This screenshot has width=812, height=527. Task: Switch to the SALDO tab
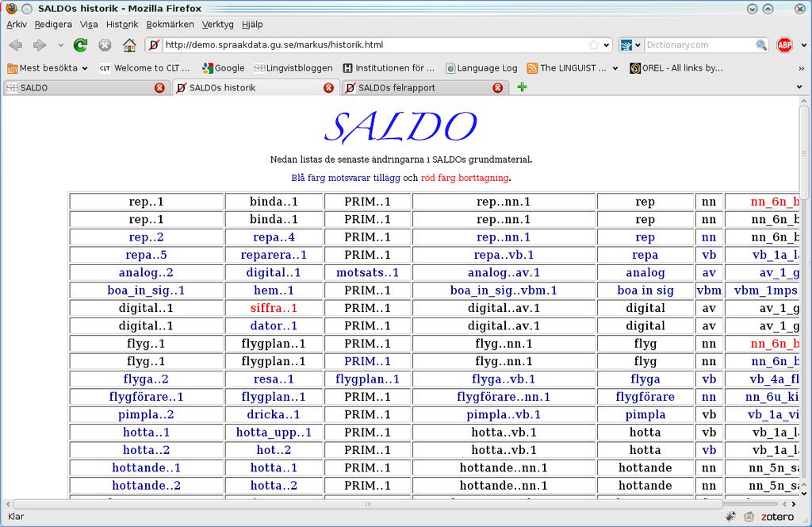(x=86, y=87)
